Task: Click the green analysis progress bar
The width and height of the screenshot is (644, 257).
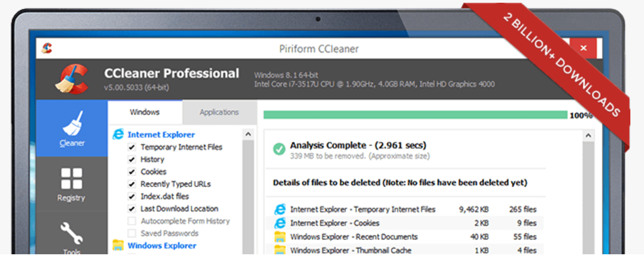Action: pos(415,115)
